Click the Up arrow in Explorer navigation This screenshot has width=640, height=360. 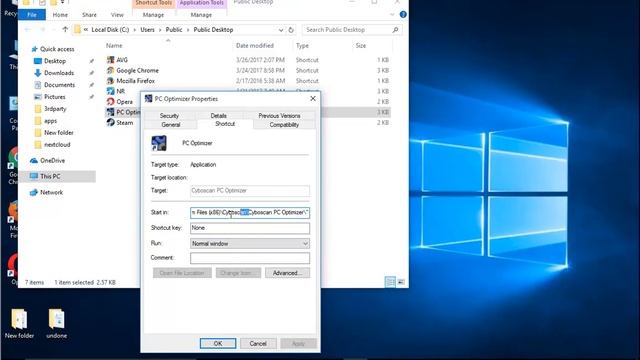(x=65, y=29)
